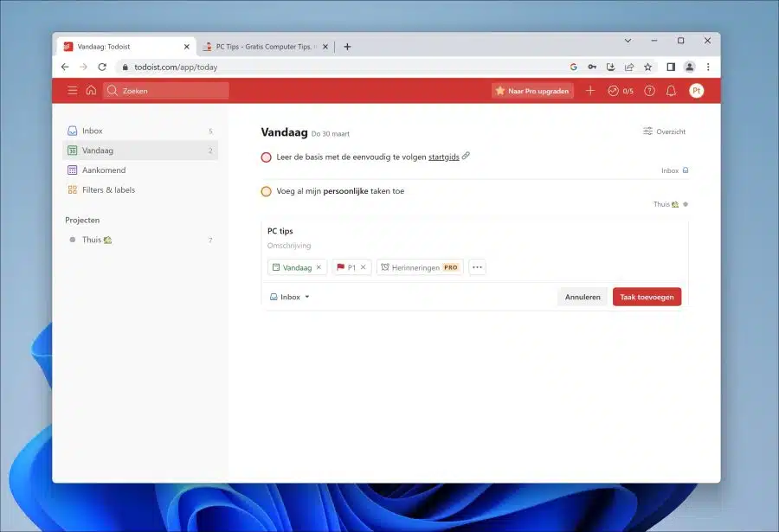Click the Projecten section header

point(82,220)
